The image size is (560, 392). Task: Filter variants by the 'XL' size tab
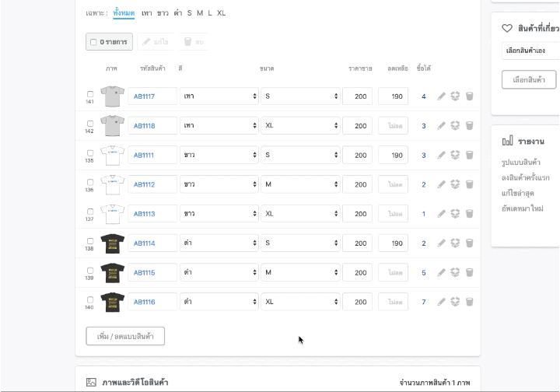click(222, 13)
